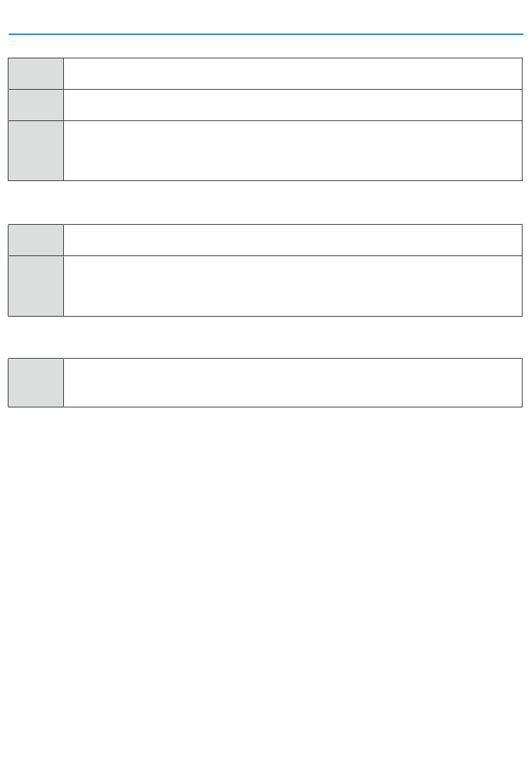Click tall white cell in first table's bottom row
The image size is (532, 771).
point(292,150)
